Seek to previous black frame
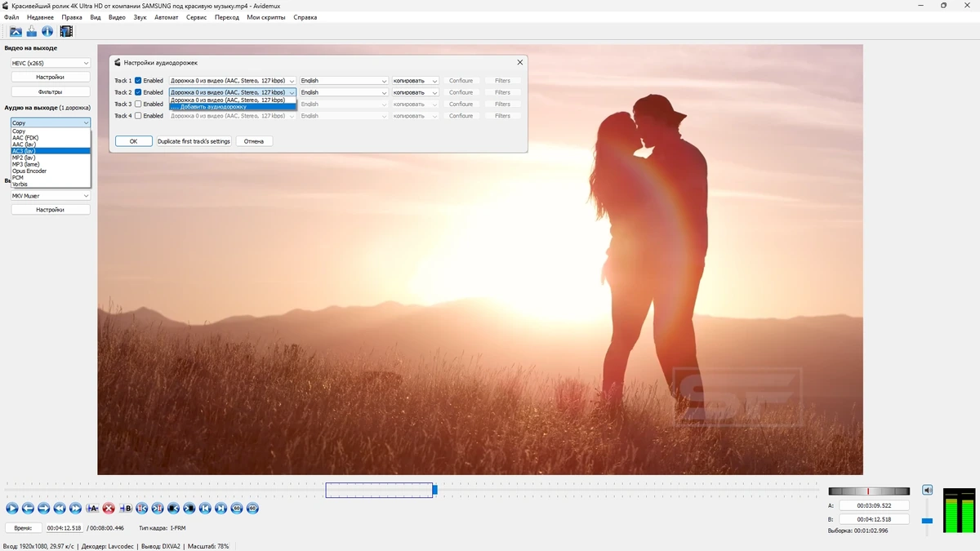The image size is (980, 551). tap(173, 509)
